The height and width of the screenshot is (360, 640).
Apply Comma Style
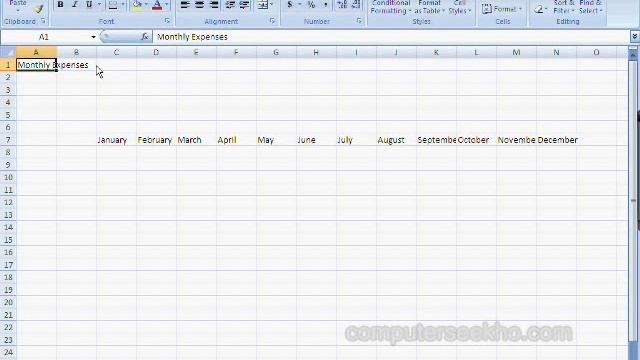325,4
